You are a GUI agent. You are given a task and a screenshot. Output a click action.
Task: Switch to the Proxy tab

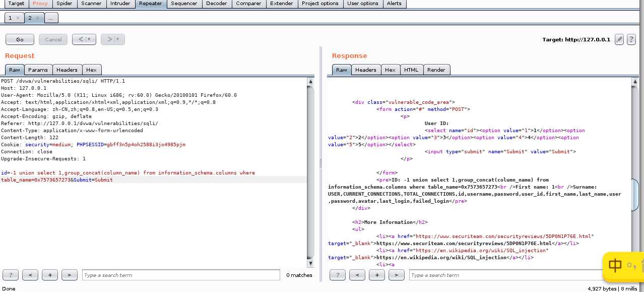point(40,4)
